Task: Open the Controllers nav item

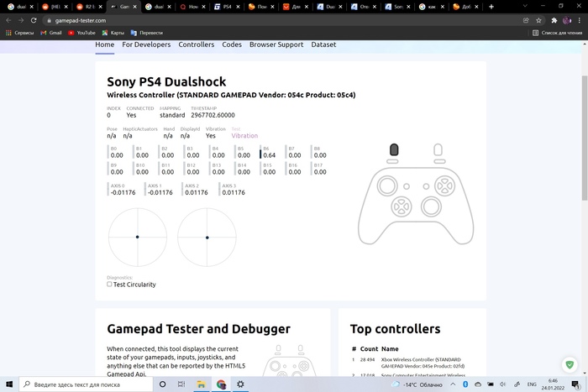Action: 196,44
